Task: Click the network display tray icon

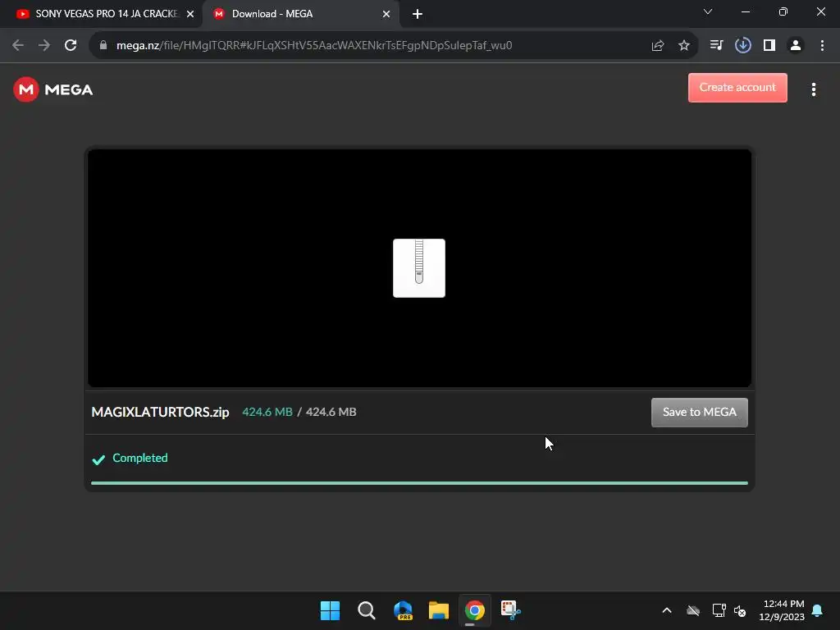Action: 719,610
